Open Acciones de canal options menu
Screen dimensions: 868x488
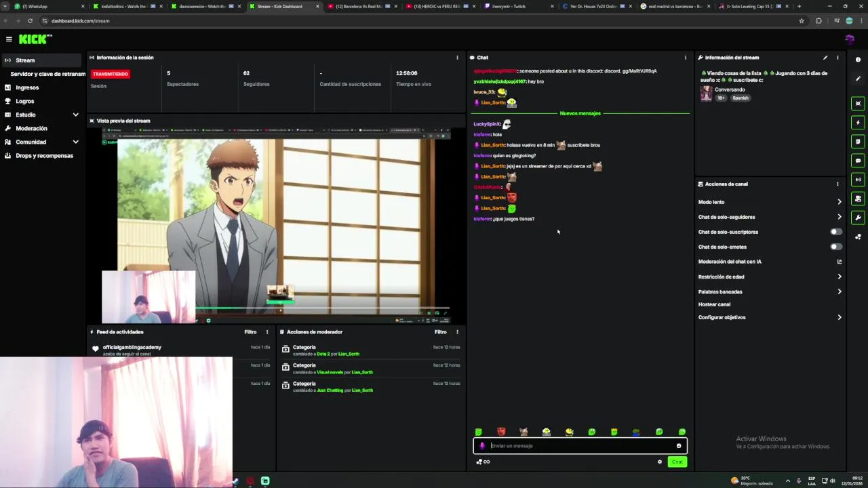[x=837, y=184]
